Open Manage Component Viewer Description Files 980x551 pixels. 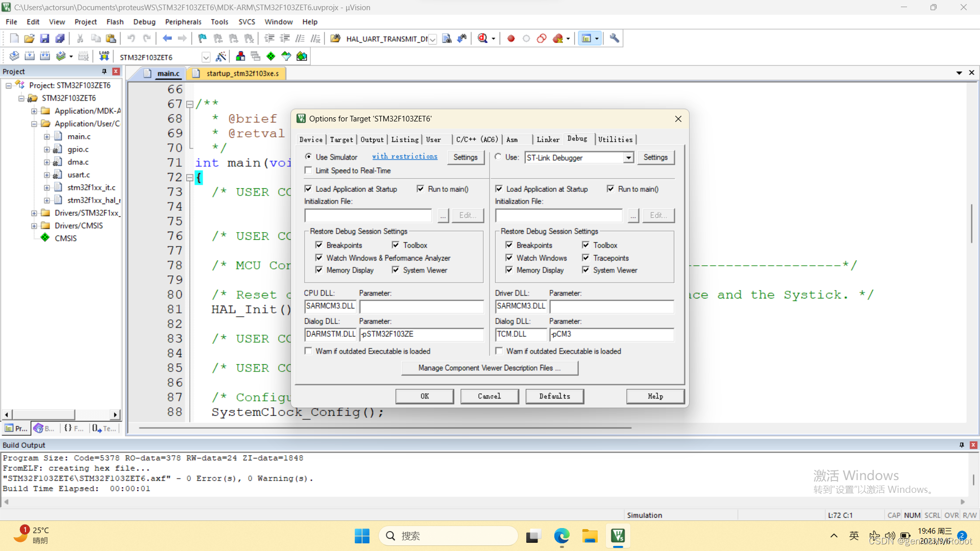[489, 368]
